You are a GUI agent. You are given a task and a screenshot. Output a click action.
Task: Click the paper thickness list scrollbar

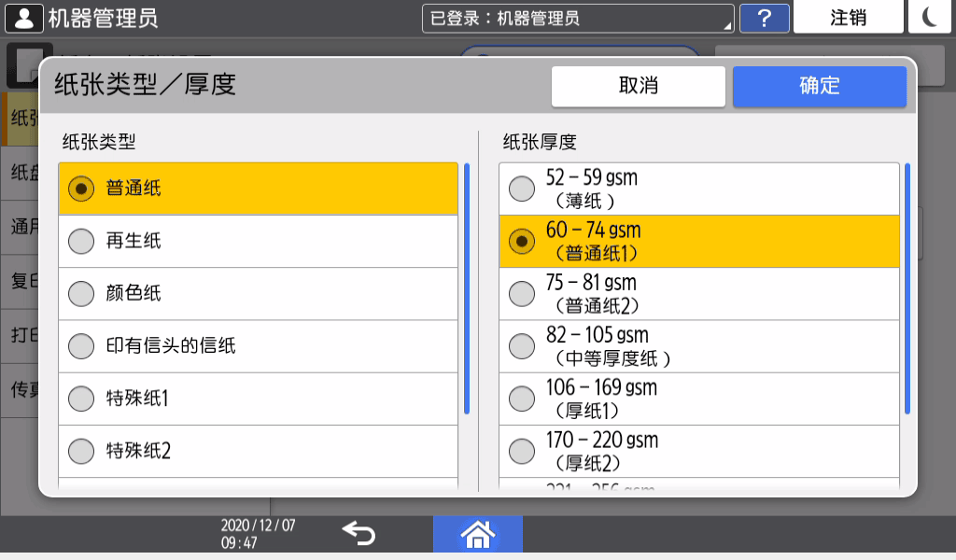[x=907, y=289]
